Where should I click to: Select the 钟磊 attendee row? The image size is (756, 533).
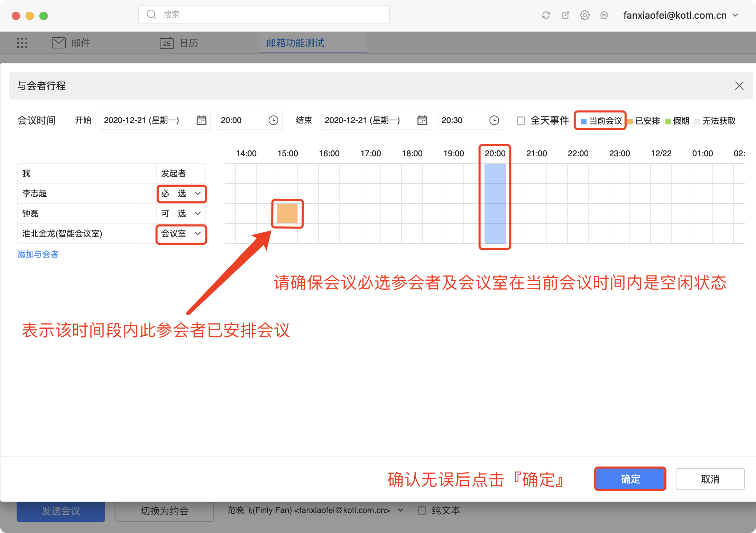coord(112,214)
